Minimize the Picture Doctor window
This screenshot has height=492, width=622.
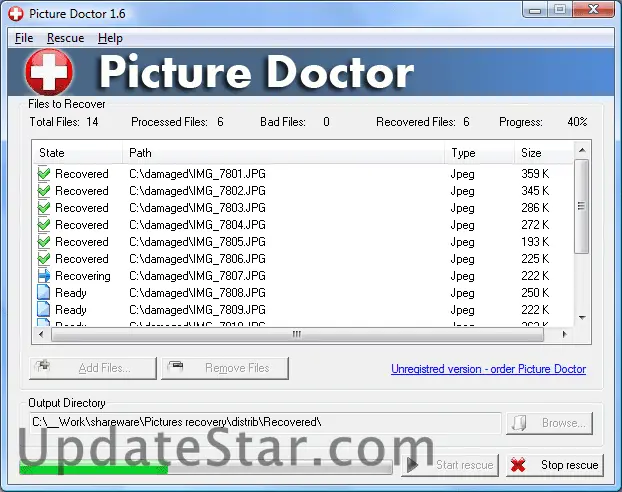535,10
